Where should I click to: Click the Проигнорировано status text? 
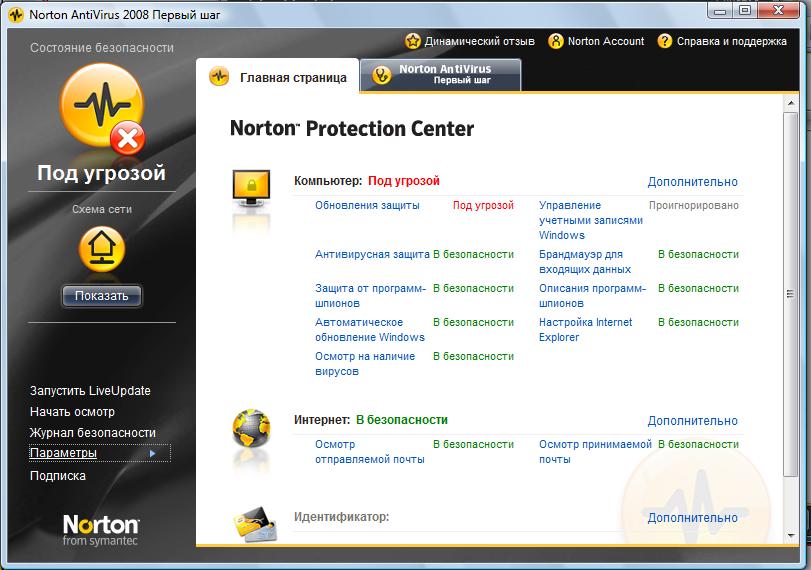694,205
